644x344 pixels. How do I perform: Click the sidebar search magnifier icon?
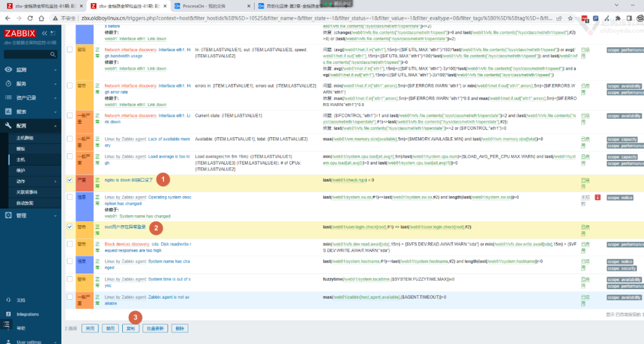tap(52, 54)
